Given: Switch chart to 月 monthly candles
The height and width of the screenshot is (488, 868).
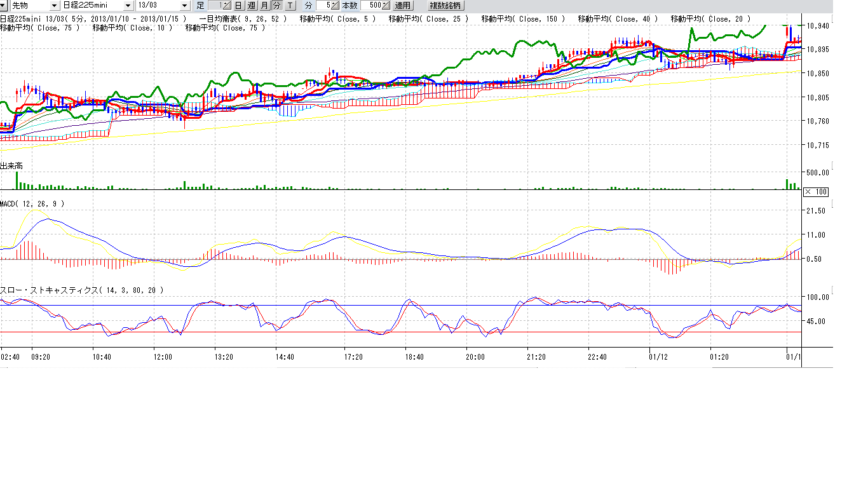Looking at the screenshot, I should [x=264, y=6].
